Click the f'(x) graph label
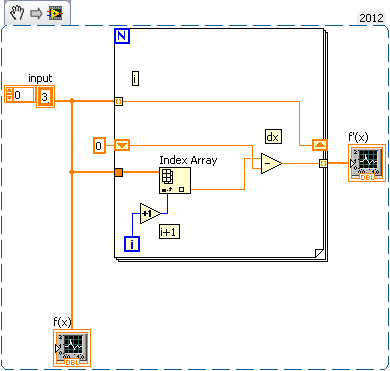Viewport: 390px width, 371px height. point(358,137)
